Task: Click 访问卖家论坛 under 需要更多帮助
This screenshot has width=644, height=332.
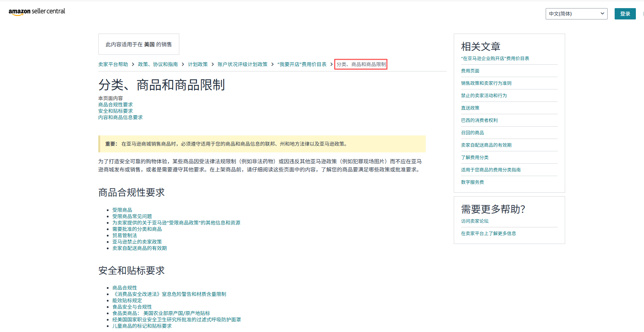Action: point(475,221)
